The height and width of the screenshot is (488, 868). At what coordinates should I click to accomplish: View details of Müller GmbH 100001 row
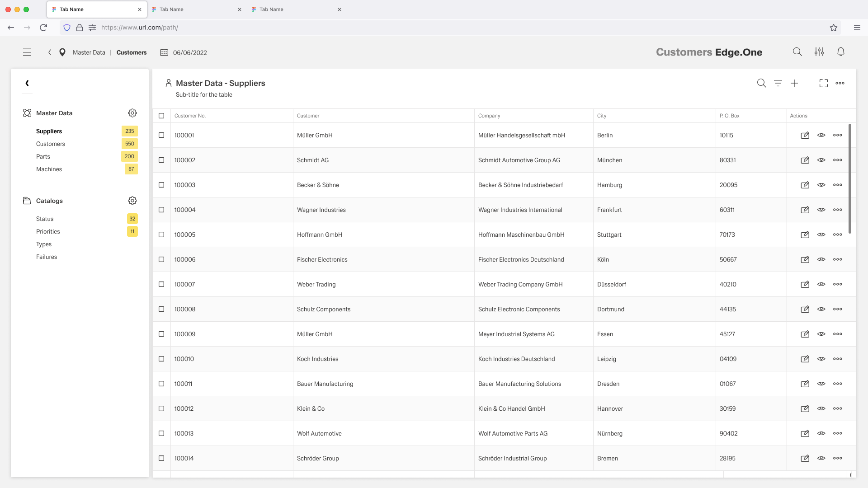821,135
